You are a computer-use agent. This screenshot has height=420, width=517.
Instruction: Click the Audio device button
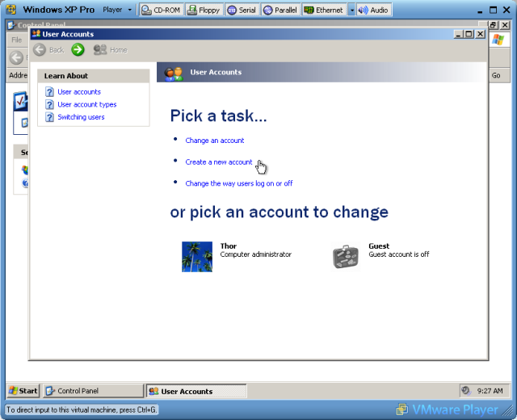(373, 10)
